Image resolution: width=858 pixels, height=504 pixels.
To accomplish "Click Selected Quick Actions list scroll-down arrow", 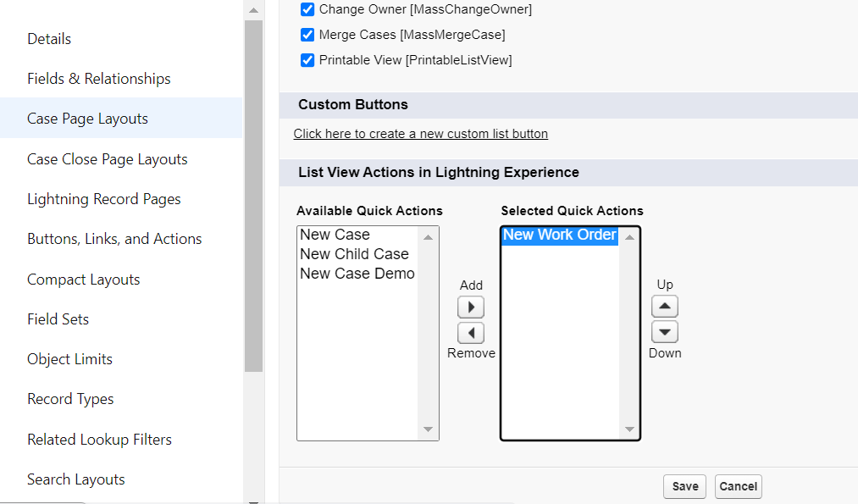I will pyautogui.click(x=629, y=429).
